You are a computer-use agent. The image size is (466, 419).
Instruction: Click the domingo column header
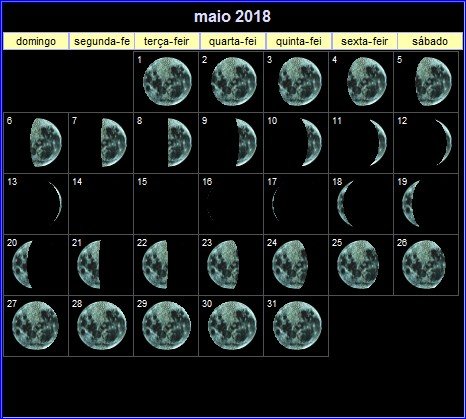pyautogui.click(x=36, y=41)
